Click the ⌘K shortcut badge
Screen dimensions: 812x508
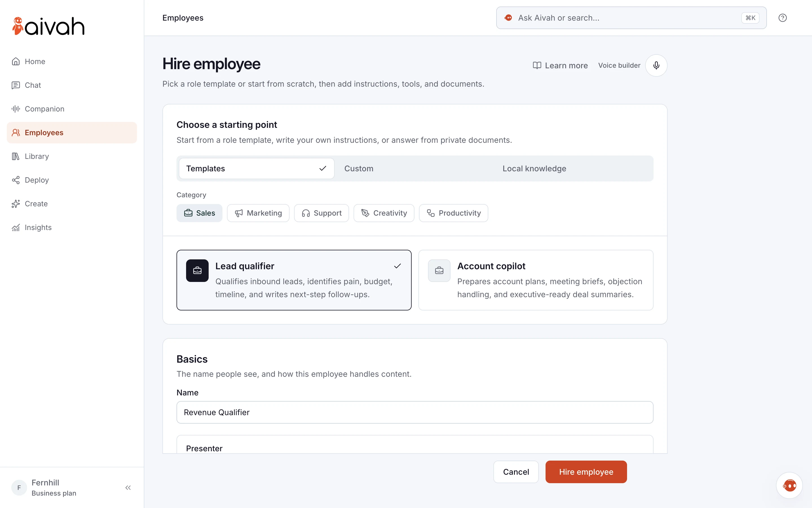(750, 18)
